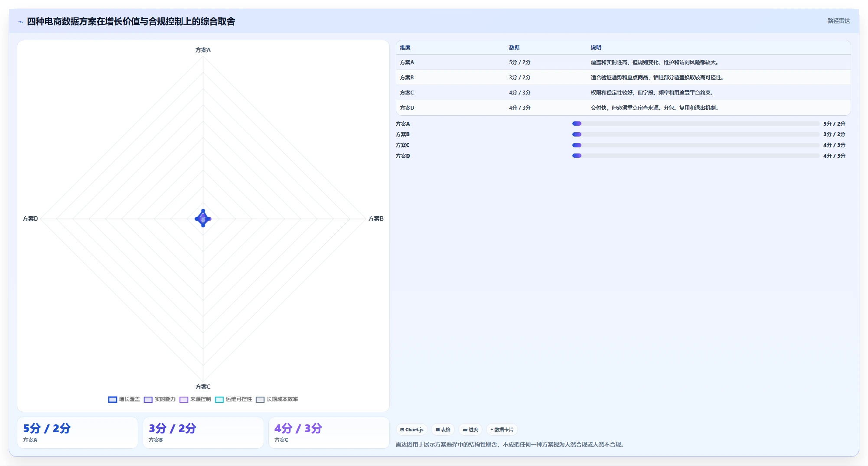Click 方案D label in progress list
Image resolution: width=868 pixels, height=466 pixels.
coord(403,156)
